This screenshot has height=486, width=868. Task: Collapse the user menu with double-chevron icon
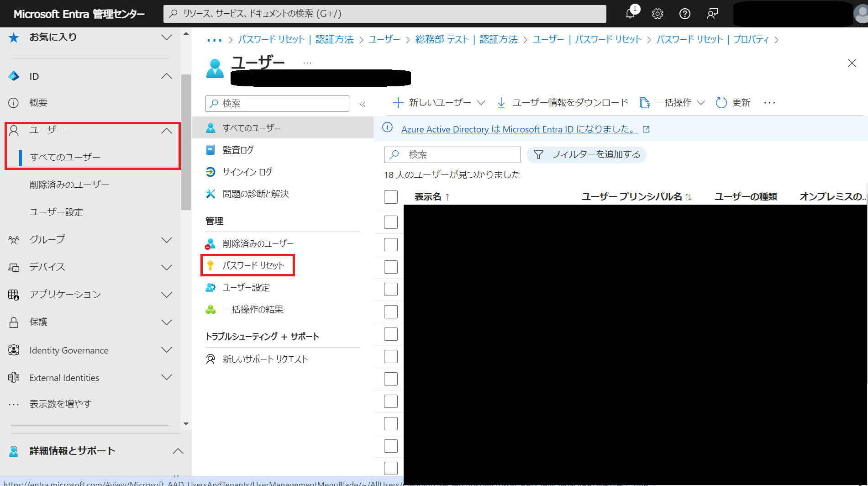363,104
